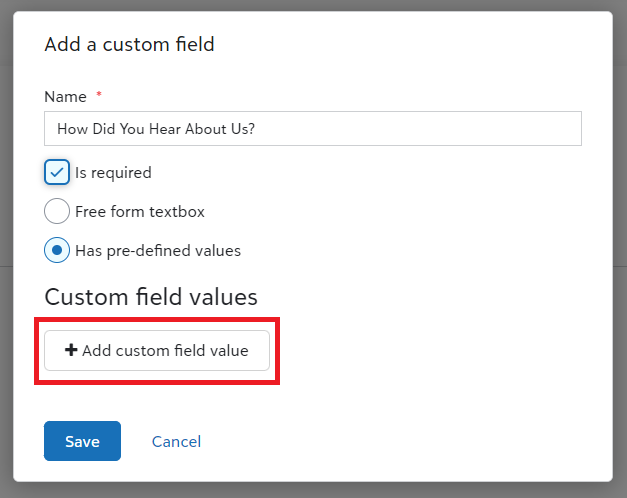Click the Name field label
Viewport: 627px width, 498px height.
tap(66, 97)
